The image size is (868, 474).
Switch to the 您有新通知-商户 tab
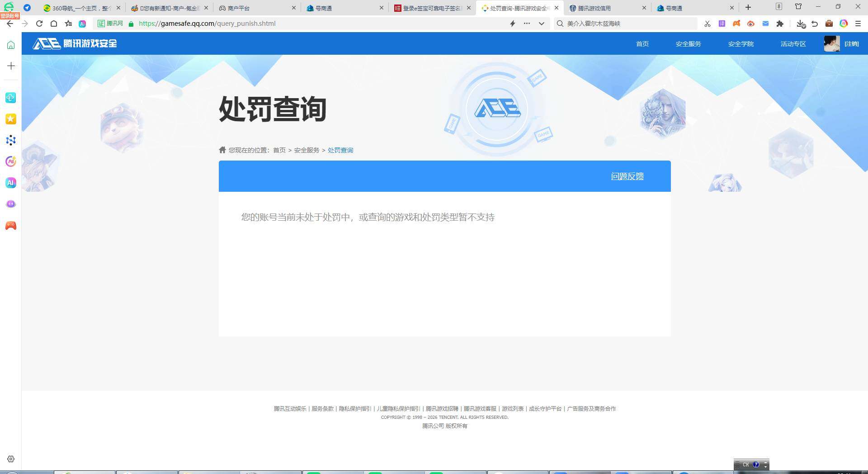point(168,8)
